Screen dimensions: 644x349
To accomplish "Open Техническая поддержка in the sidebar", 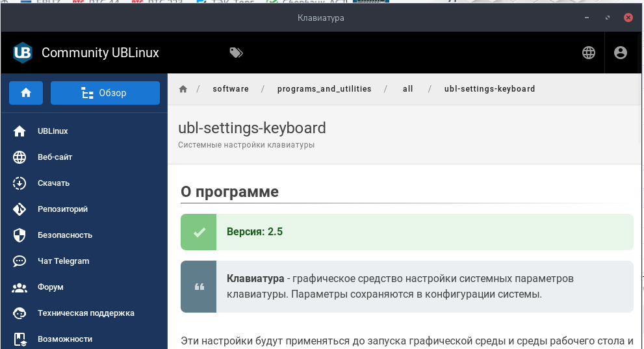I will [x=86, y=313].
